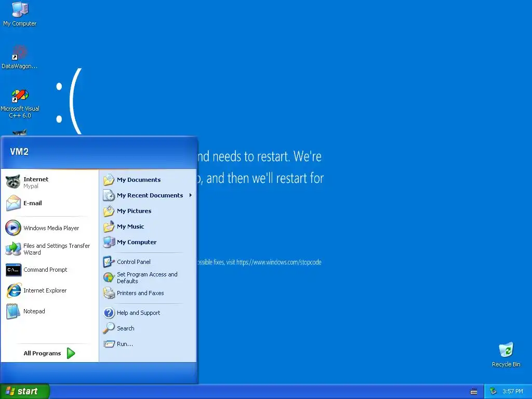This screenshot has height=399, width=532.
Task: Click the My Recent Documents icon
Action: 109,195
